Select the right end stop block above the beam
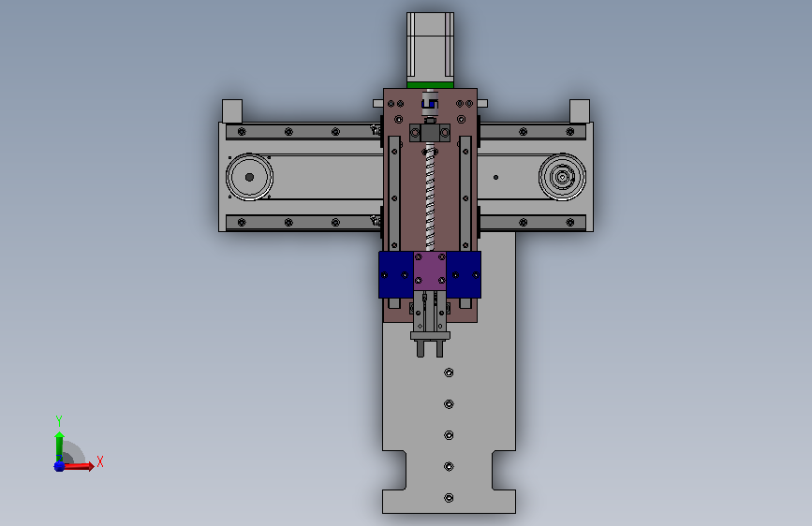 pyautogui.click(x=580, y=111)
